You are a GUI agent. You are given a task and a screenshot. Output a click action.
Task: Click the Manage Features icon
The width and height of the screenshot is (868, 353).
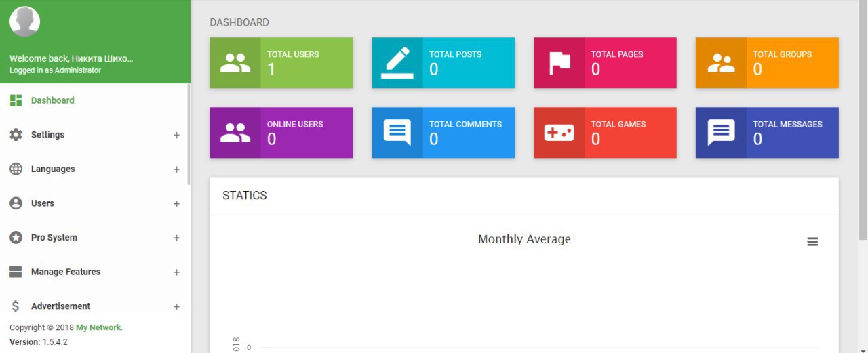coord(16,272)
